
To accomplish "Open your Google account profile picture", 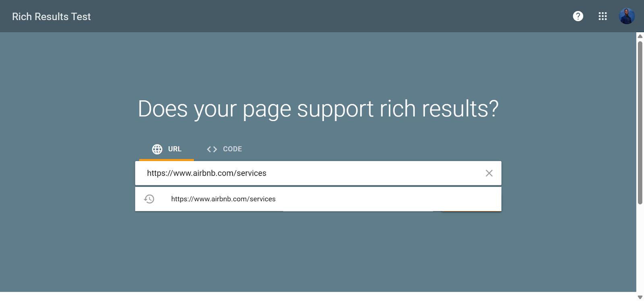I will (x=627, y=16).
